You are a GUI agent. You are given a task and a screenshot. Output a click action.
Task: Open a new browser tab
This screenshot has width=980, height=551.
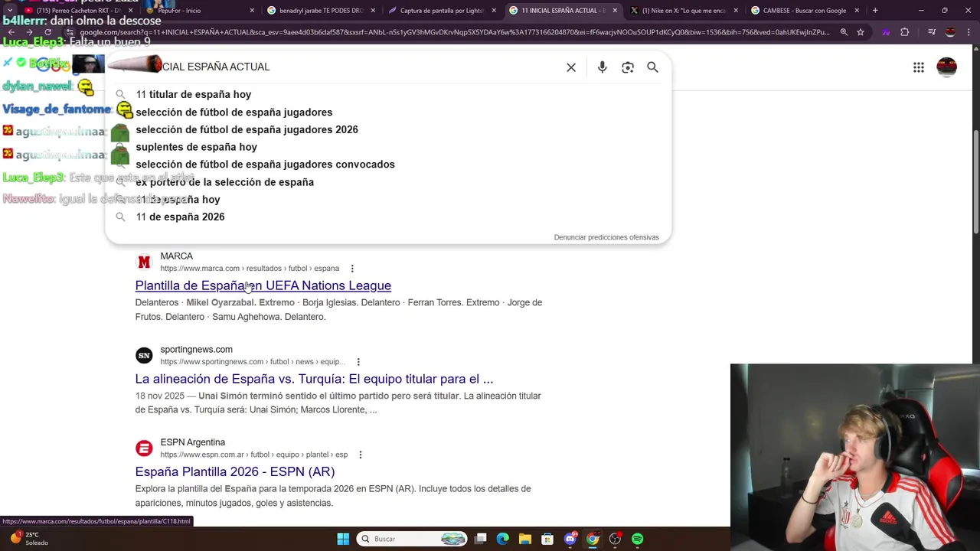[875, 11]
